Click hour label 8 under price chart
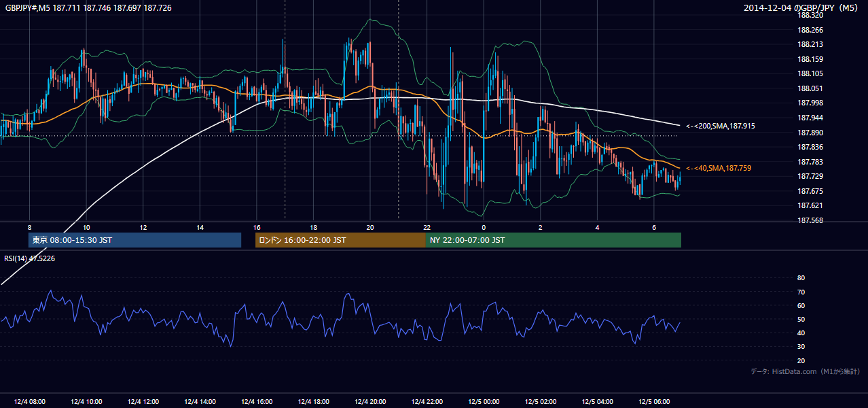The image size is (868, 408). click(29, 227)
